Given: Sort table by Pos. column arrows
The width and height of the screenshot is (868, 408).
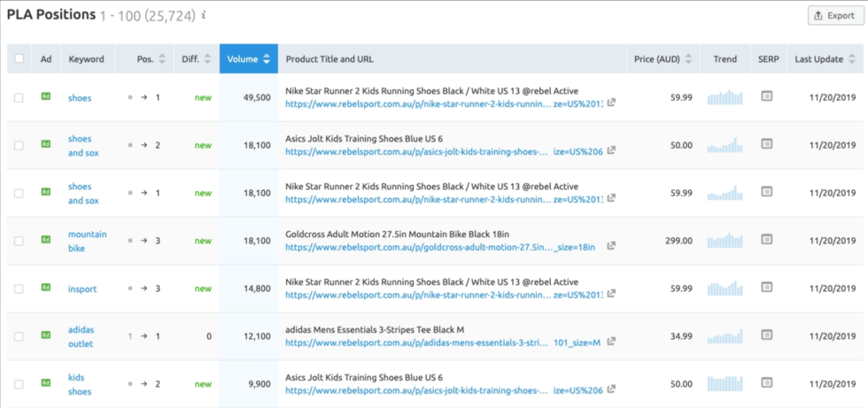Looking at the screenshot, I should pyautogui.click(x=162, y=58).
